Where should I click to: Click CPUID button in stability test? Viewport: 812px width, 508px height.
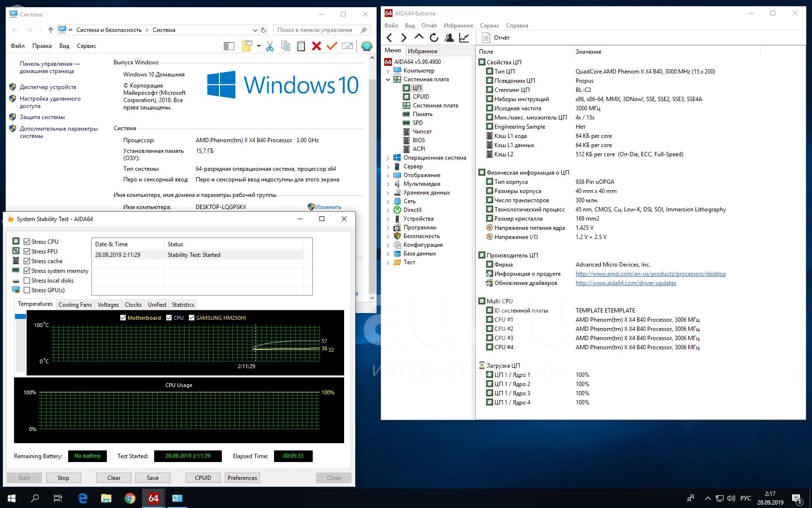203,478
